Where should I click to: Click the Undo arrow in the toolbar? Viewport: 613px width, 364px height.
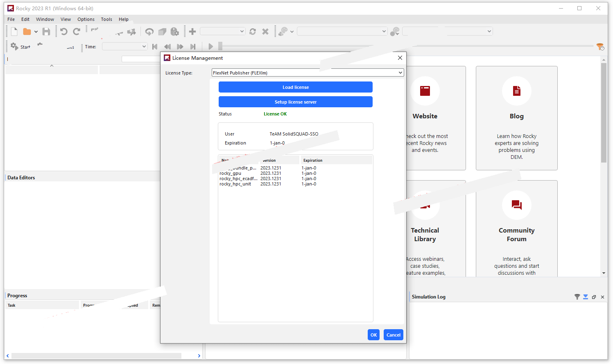tap(63, 32)
